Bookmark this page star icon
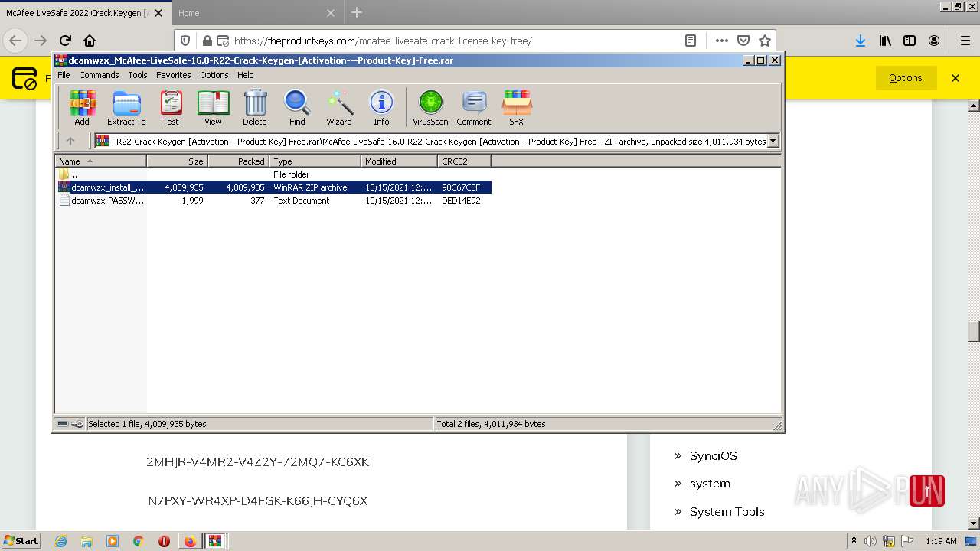This screenshot has width=980, height=551. click(x=764, y=41)
